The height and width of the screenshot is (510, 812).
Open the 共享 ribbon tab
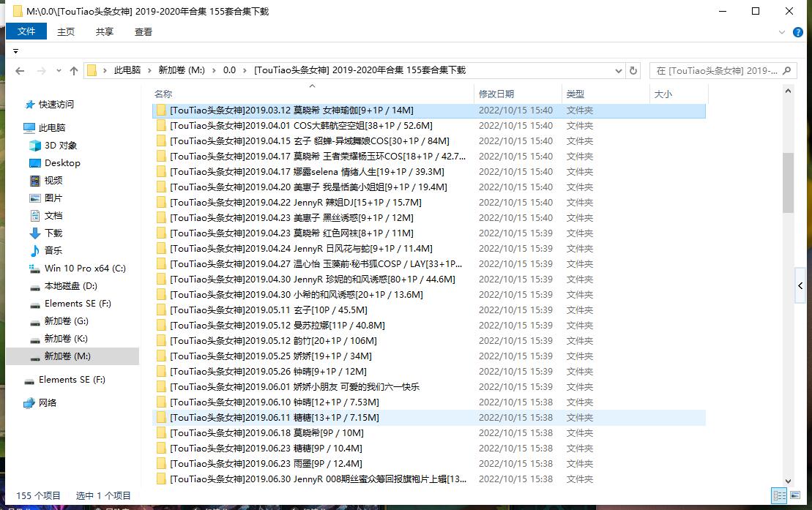click(x=105, y=32)
